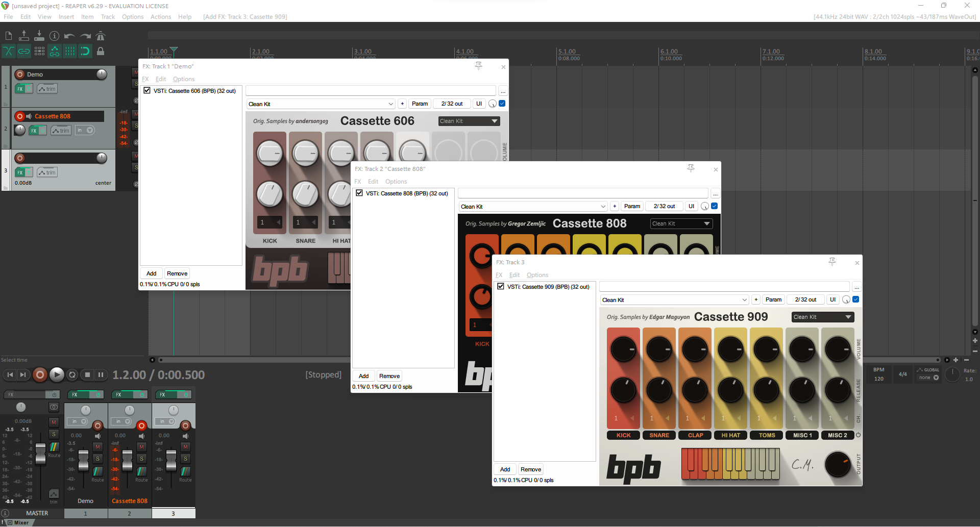Toggle the Cassette 909 plugin enable checkbox
980x527 pixels.
[501, 286]
